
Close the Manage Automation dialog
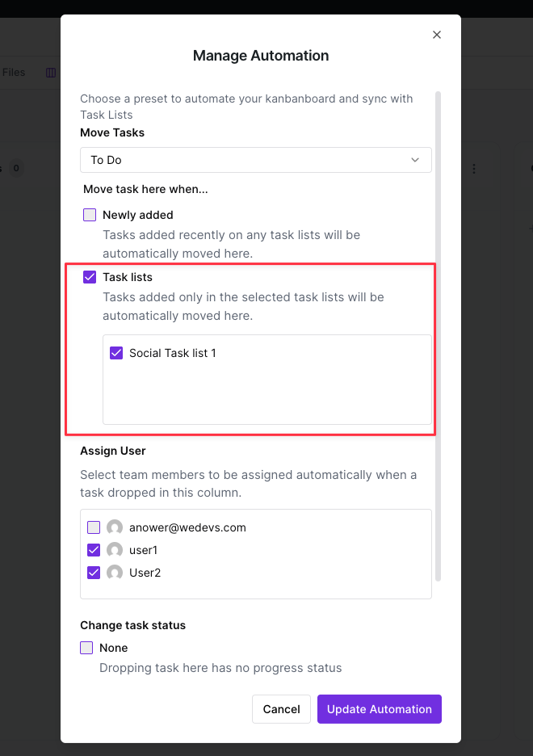coord(437,35)
